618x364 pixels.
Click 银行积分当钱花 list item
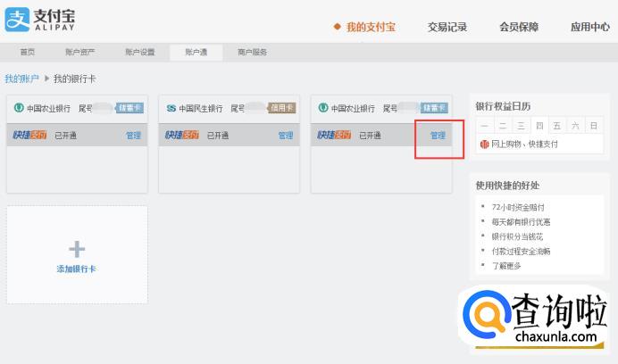click(517, 236)
